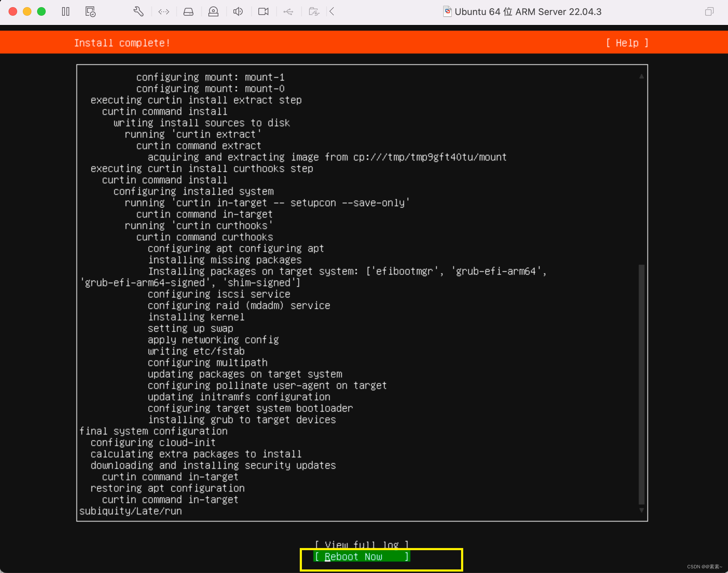728x573 pixels.
Task: Open the Help menu in the installer header
Action: [627, 43]
